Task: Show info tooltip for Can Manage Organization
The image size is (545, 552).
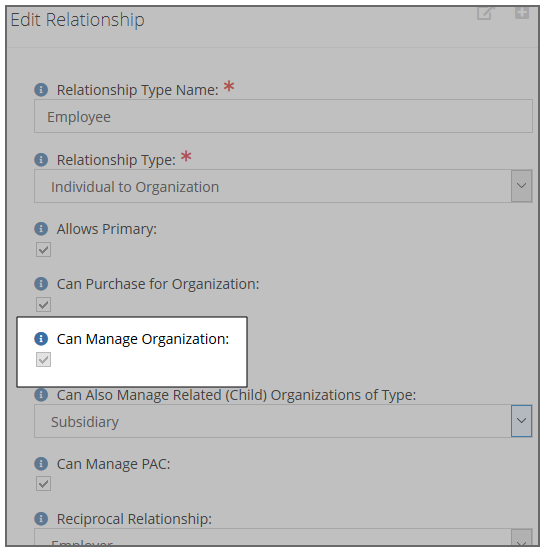Action: point(41,339)
